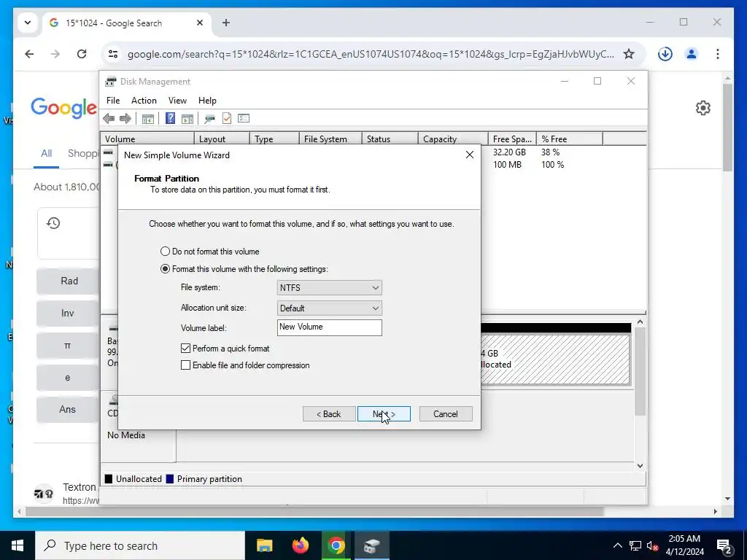Screen dimensions: 747x560
Task: Click Disk Management icon in the taskbar
Action: [x=371, y=545]
